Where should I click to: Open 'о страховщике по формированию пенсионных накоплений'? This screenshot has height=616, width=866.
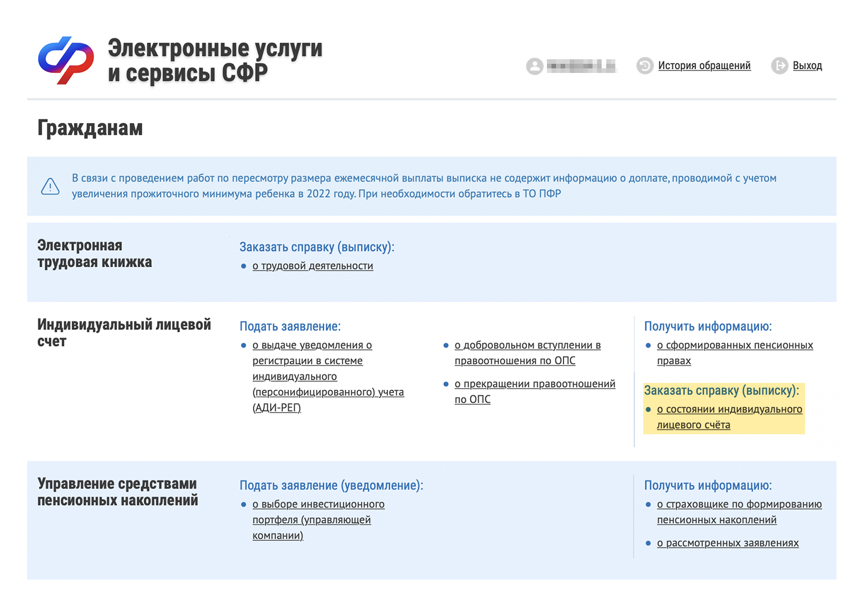740,512
